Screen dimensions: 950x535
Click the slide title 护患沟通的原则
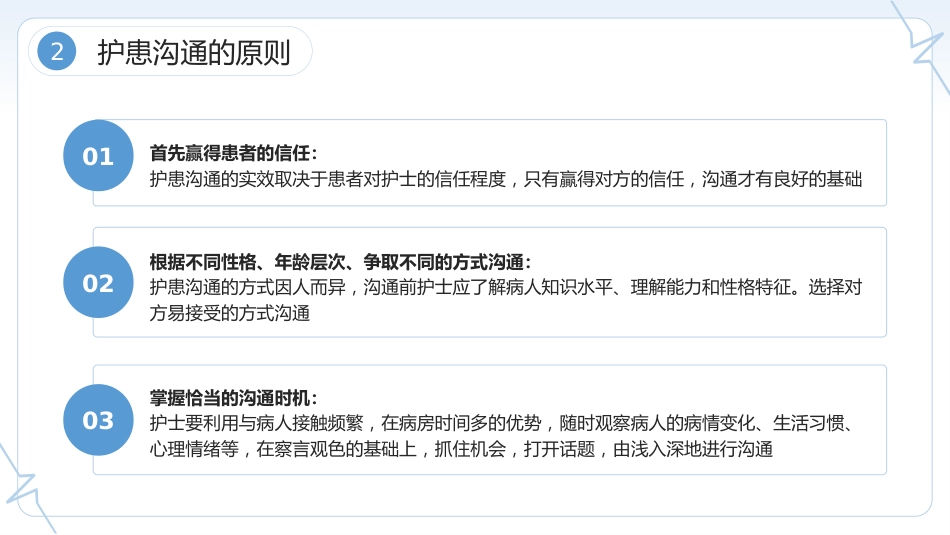(x=194, y=52)
